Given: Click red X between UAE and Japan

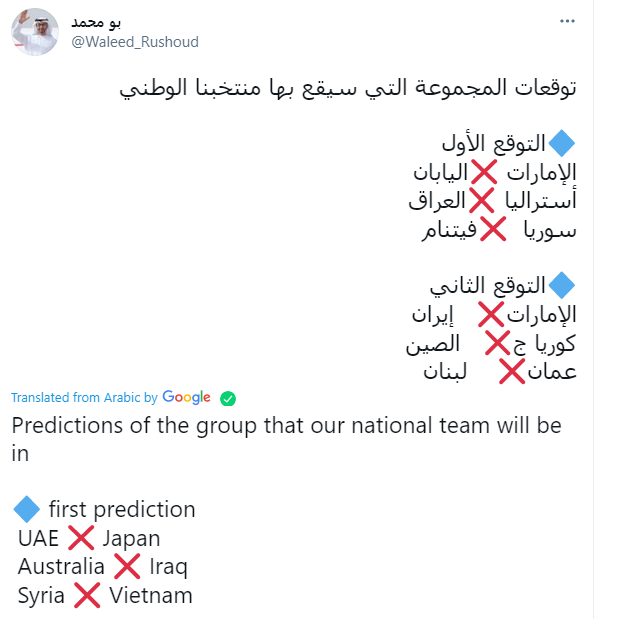Looking at the screenshot, I should point(81,538).
